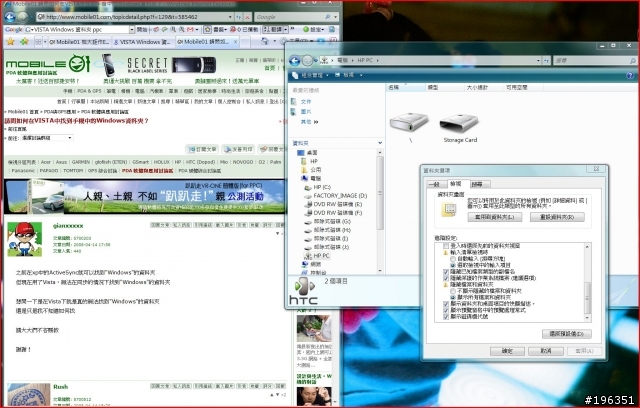Refresh the Explorer address bar location

[x=546, y=60]
